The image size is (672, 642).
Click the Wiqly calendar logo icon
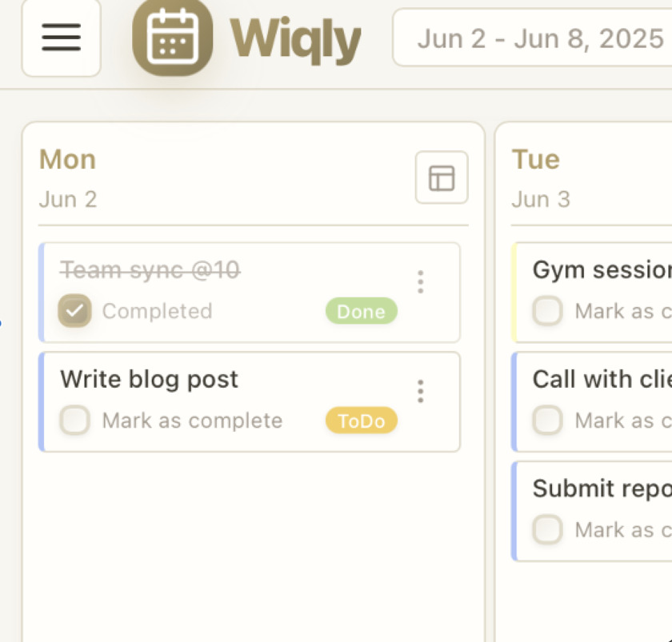[172, 38]
